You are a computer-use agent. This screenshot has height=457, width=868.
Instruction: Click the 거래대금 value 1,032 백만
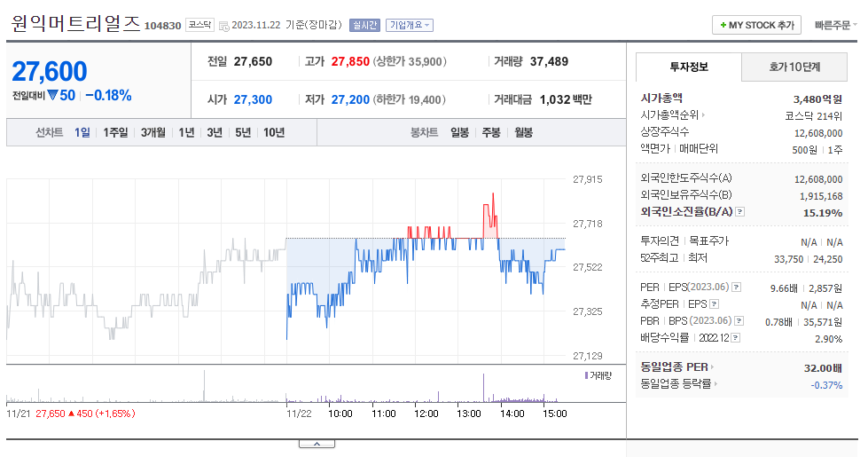coord(566,99)
